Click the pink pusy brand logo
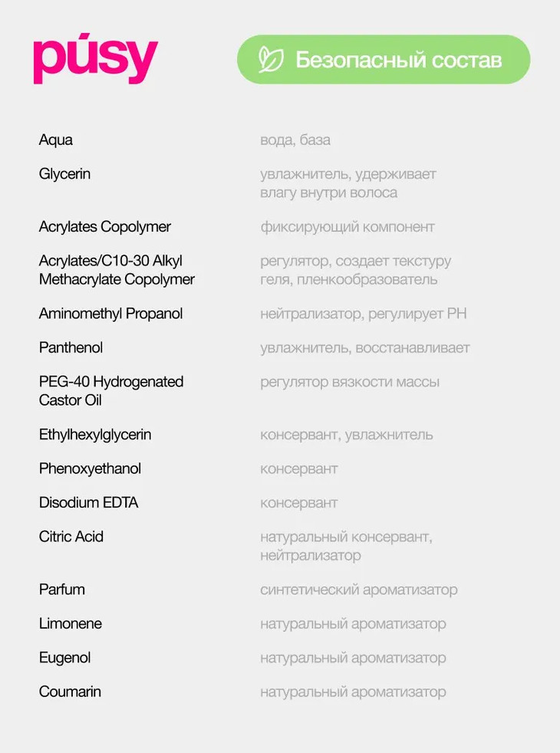 95,60
